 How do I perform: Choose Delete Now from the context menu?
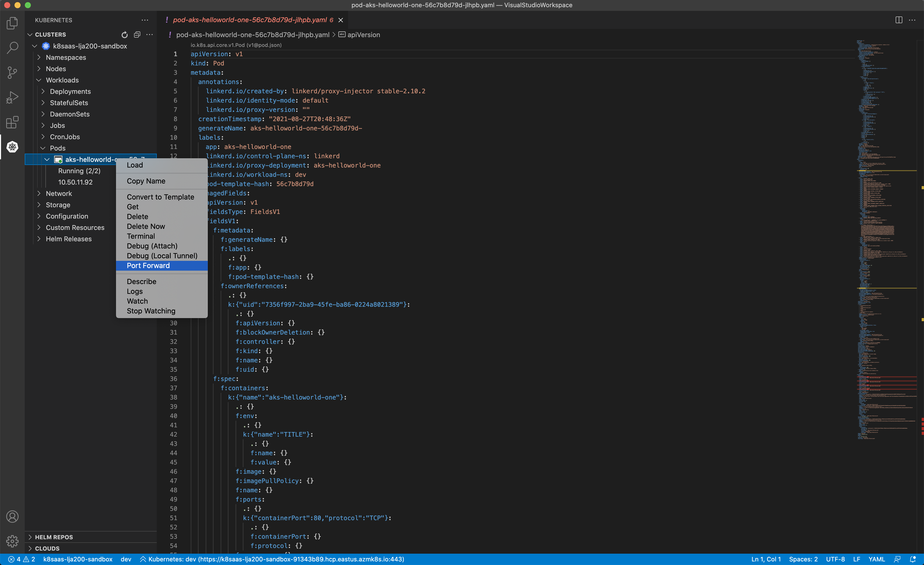tap(162, 227)
